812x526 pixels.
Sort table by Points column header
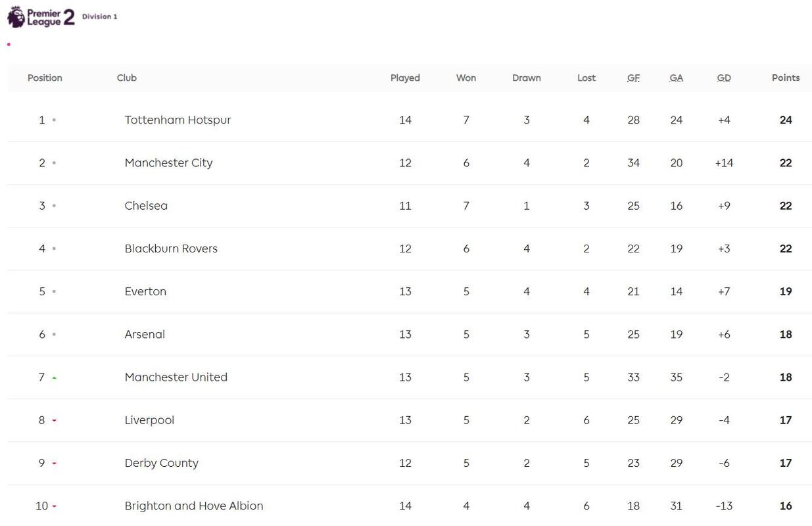pos(786,78)
